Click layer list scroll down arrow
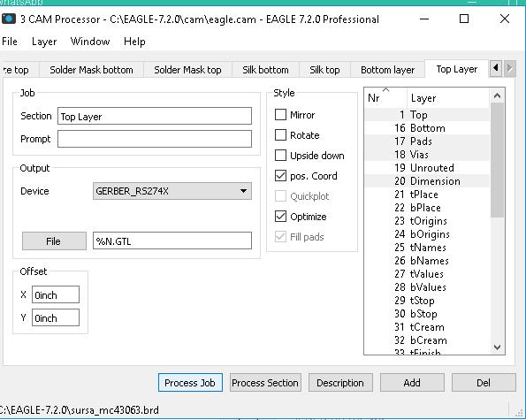 (x=497, y=347)
